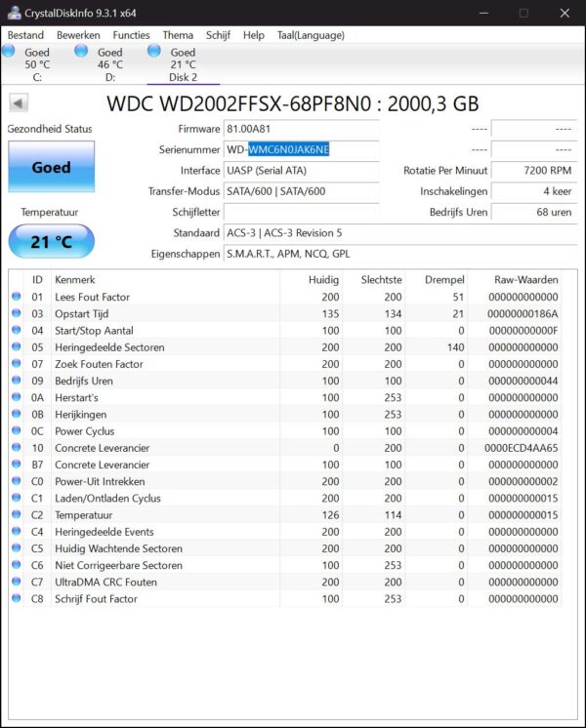Click the status dot for Herijkingen

[x=17, y=414]
